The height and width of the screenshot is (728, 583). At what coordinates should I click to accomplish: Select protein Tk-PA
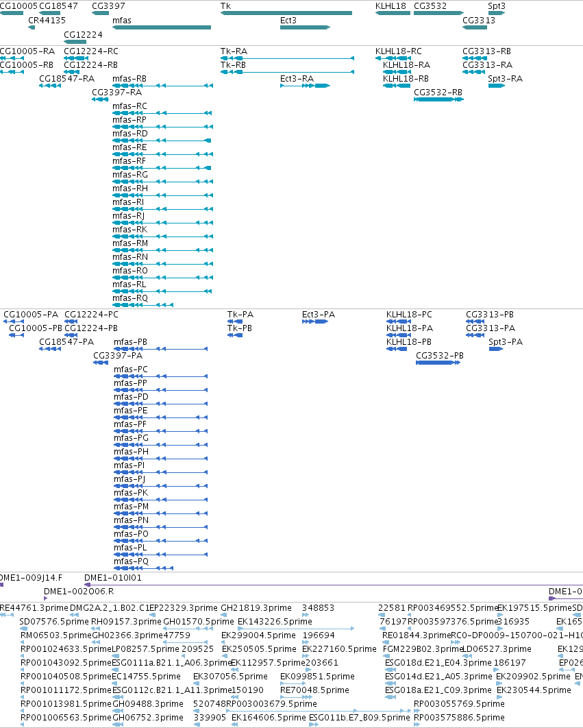(x=240, y=315)
